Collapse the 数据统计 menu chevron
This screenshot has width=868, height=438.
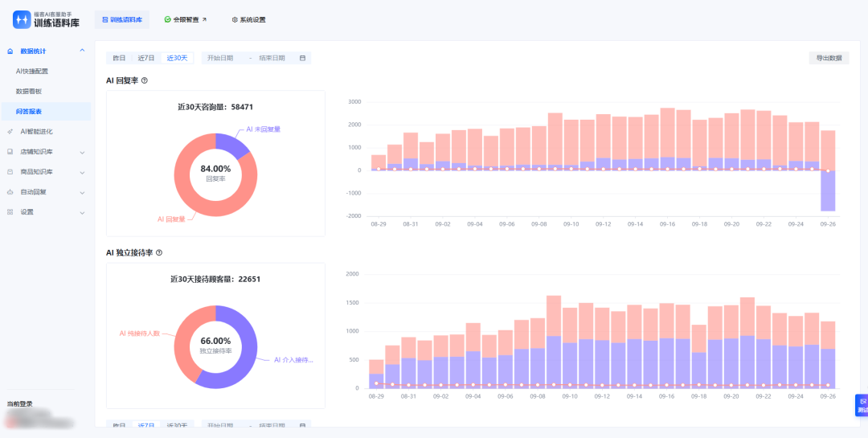pos(83,51)
